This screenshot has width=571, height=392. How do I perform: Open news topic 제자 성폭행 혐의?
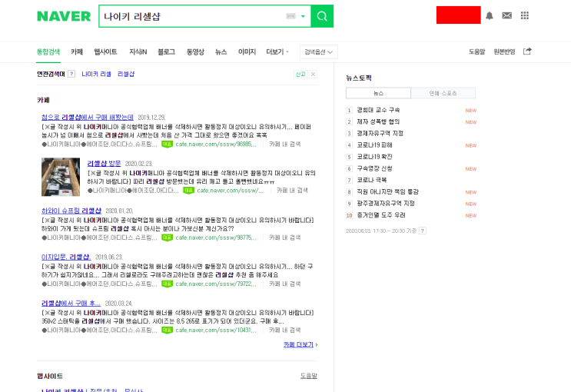coord(378,121)
